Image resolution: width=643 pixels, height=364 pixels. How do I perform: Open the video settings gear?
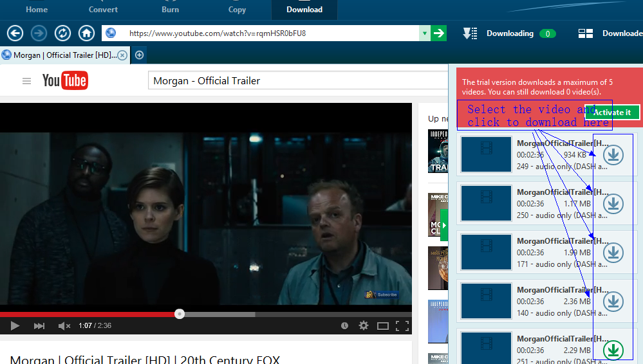[363, 325]
